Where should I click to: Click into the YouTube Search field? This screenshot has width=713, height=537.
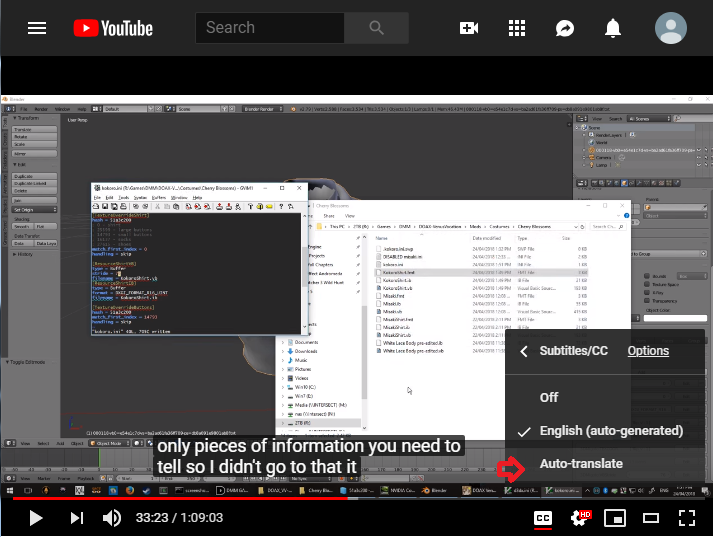(270, 28)
